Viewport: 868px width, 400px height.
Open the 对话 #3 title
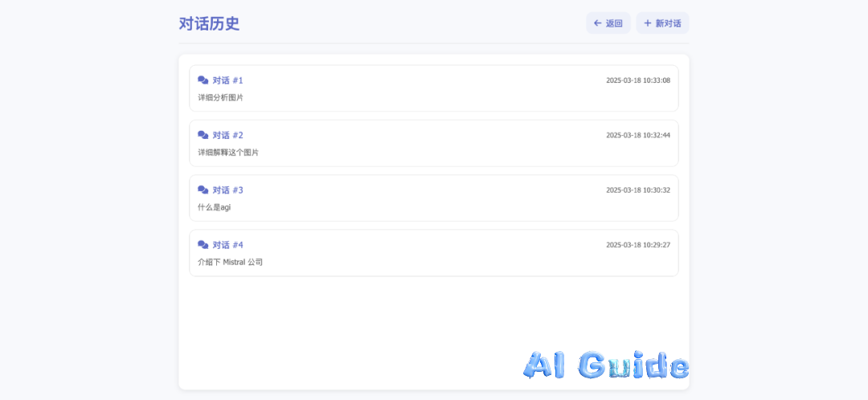[228, 190]
